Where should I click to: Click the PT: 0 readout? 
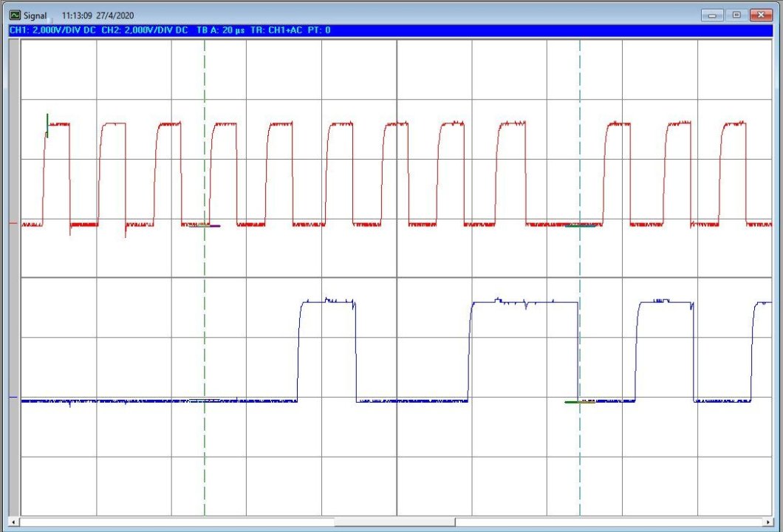(319, 30)
